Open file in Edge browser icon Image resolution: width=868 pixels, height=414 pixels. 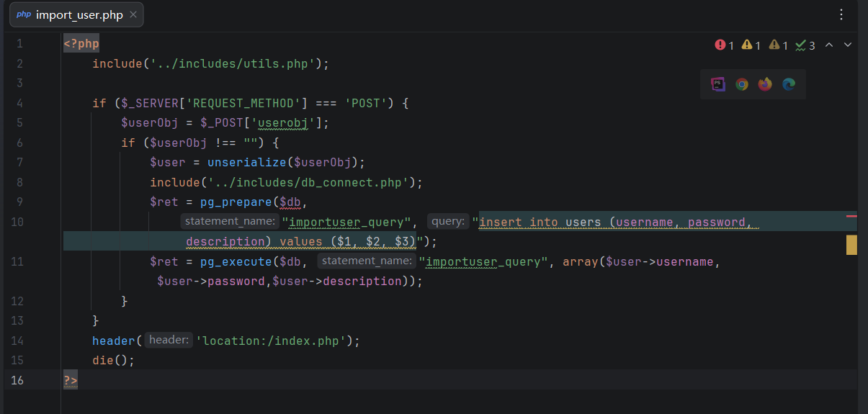(789, 84)
